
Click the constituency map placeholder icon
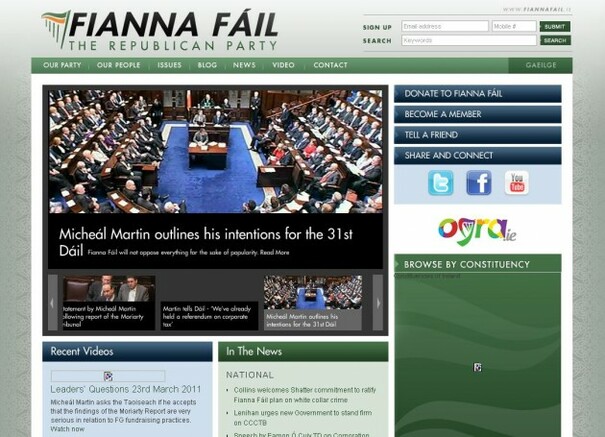tap(477, 367)
